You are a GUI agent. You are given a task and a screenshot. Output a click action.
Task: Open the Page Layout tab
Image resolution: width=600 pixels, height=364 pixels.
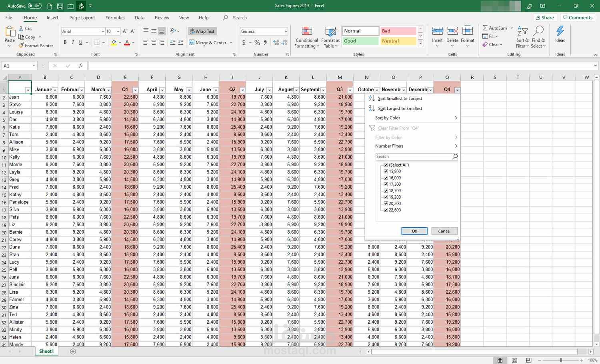82,18
